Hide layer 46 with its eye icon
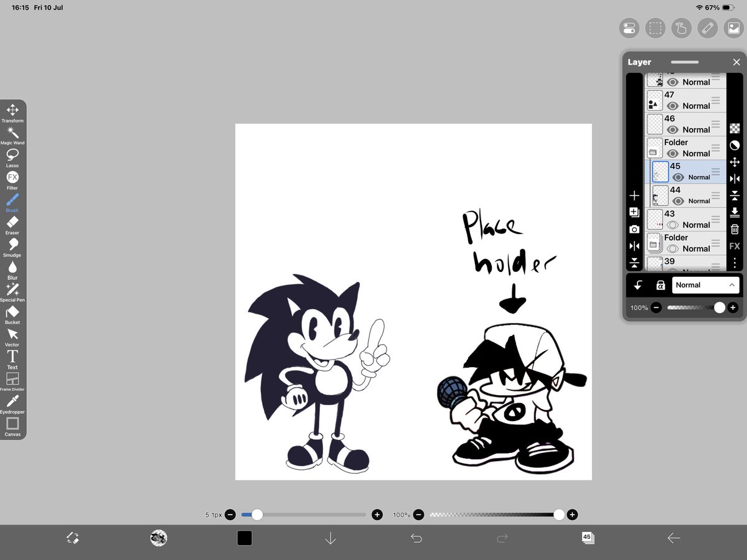 pos(672,129)
